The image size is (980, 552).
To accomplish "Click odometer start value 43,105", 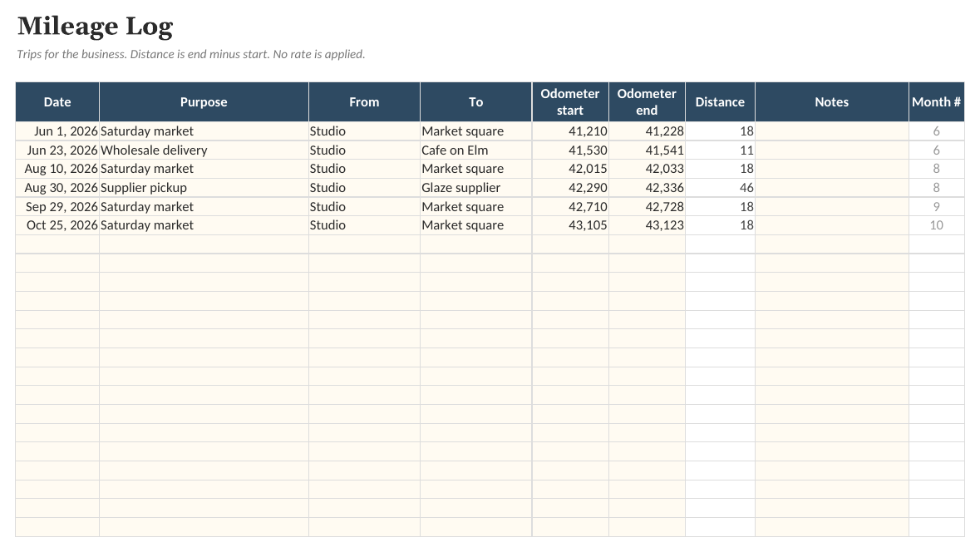I will tap(570, 225).
